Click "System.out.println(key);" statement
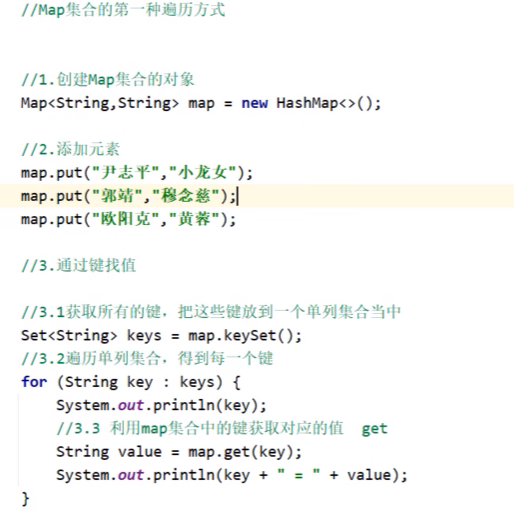 161,405
